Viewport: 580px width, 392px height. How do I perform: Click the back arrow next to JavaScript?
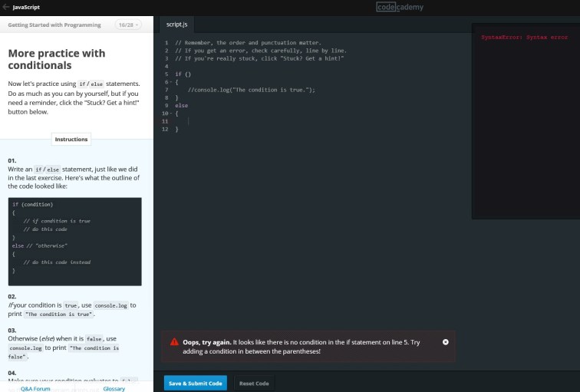tap(6, 7)
